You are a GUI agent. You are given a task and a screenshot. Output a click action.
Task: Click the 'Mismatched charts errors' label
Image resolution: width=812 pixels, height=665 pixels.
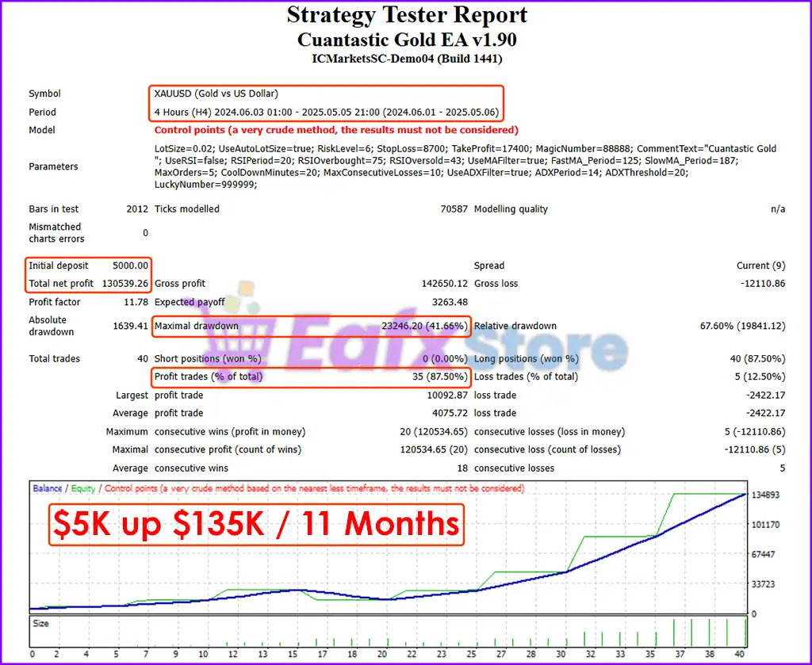[x=56, y=233]
